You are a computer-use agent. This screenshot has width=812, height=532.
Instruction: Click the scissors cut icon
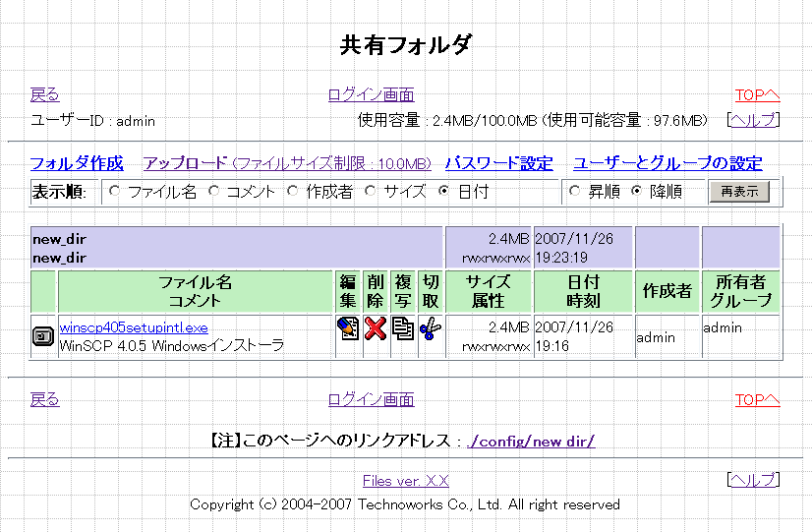(x=430, y=328)
